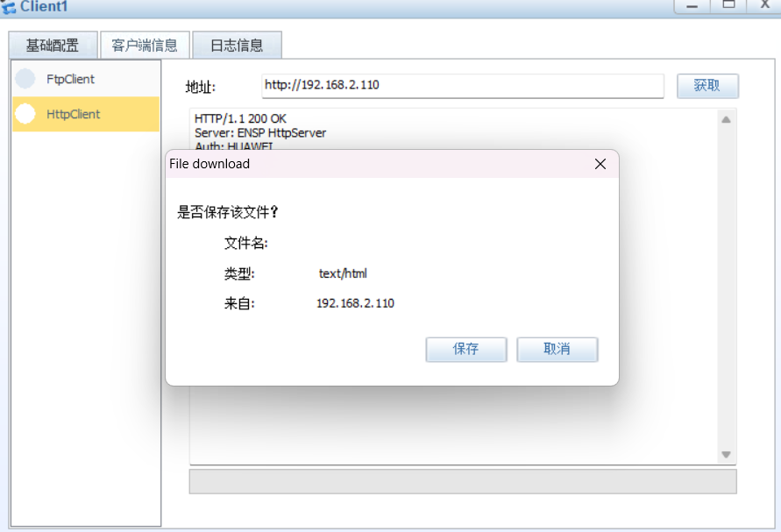The image size is (781, 532).
Task: Select FtpClient in the sidebar
Action: click(86, 79)
